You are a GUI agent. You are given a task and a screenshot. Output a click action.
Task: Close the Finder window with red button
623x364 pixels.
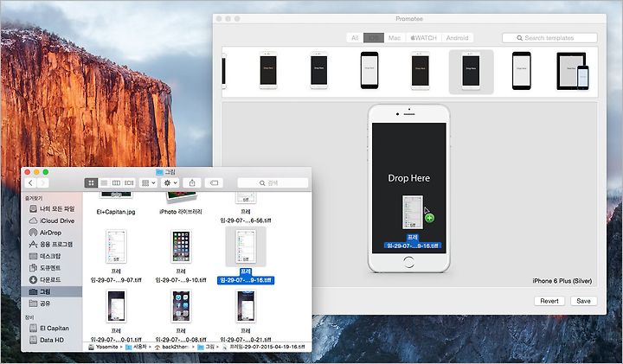(x=28, y=172)
